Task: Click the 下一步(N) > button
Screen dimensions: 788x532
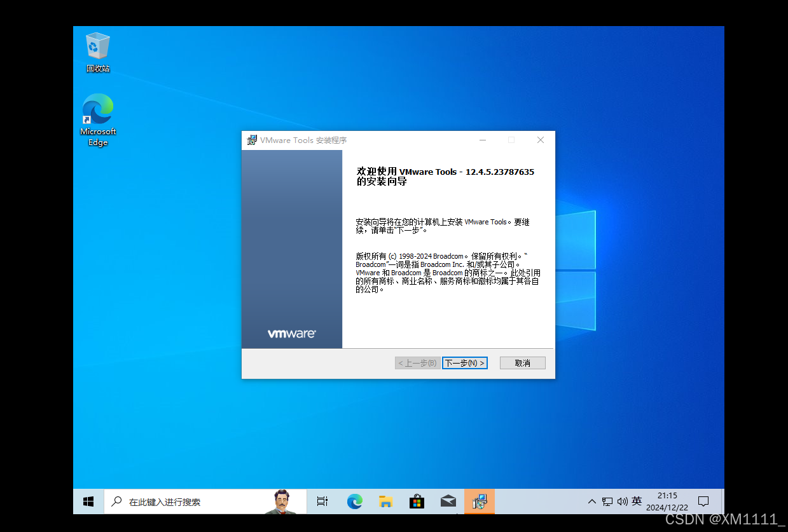Action: pyautogui.click(x=465, y=363)
